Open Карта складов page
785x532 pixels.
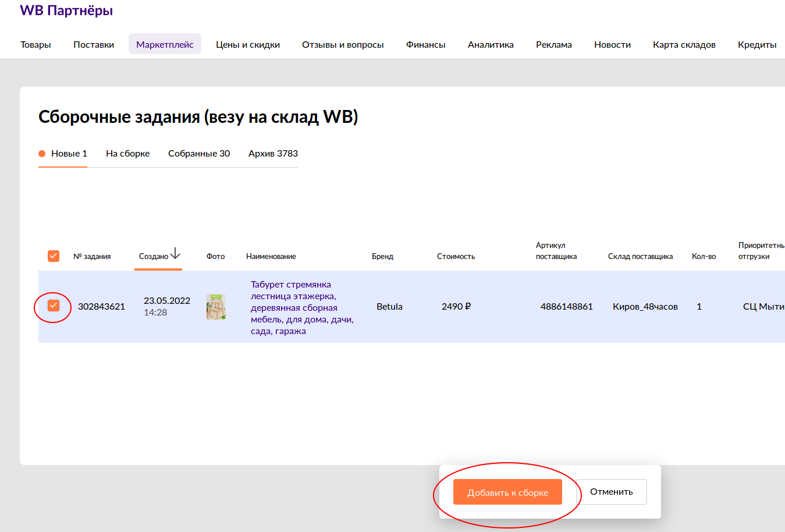pos(684,44)
